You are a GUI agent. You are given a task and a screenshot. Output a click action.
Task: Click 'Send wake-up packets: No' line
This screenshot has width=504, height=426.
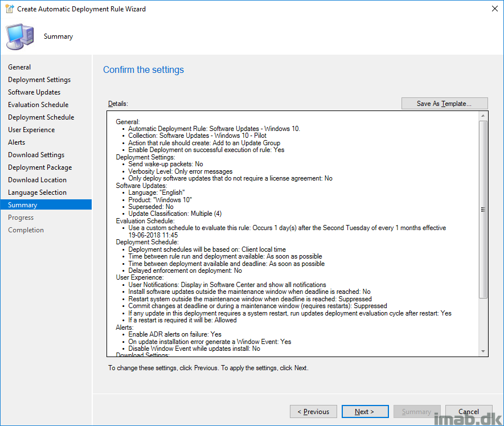pyautogui.click(x=166, y=164)
